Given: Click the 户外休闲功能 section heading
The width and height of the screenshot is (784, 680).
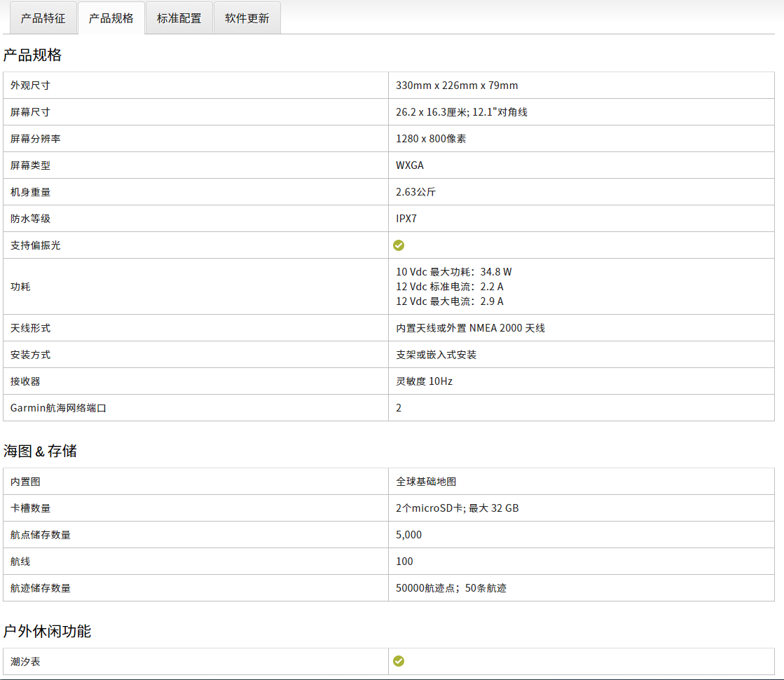Looking at the screenshot, I should pyautogui.click(x=47, y=631).
